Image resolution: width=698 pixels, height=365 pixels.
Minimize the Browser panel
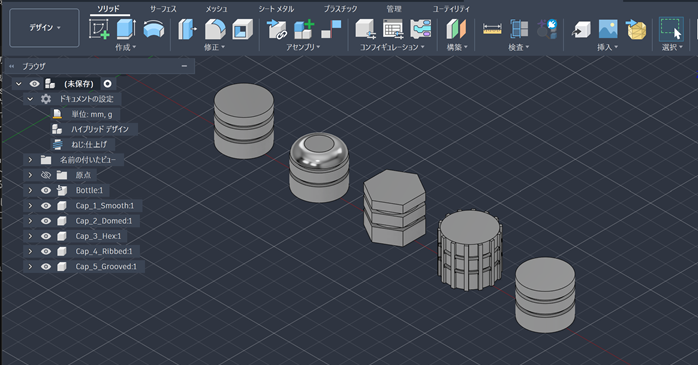point(184,66)
